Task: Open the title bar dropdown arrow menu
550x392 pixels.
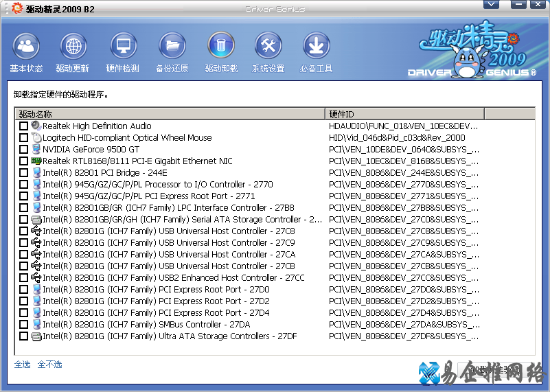Action: (490, 5)
